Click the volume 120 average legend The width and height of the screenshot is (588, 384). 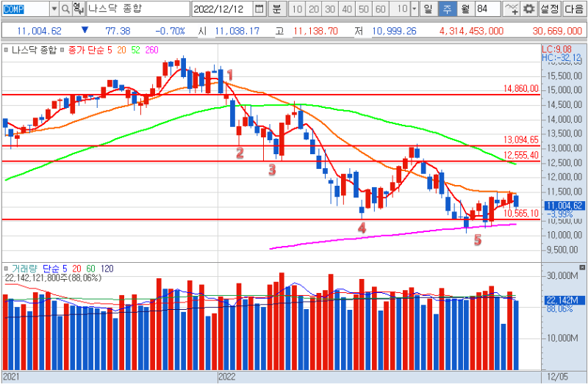pos(107,268)
